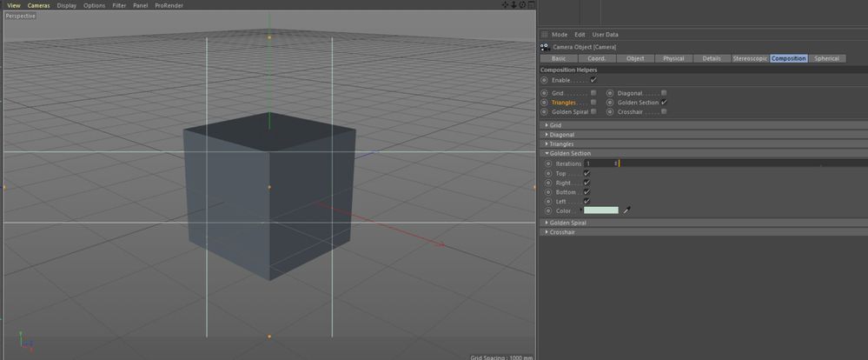Click the Camera Object icon in attributes
The width and height of the screenshot is (868, 360).
(x=546, y=47)
